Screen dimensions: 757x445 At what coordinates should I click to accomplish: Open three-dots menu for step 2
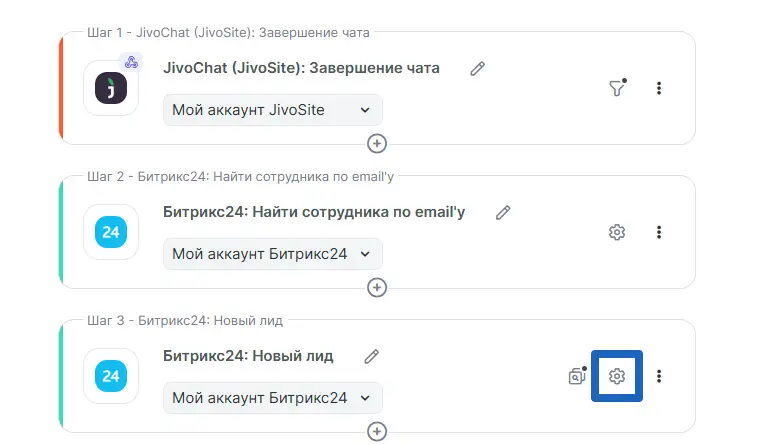pyautogui.click(x=659, y=232)
